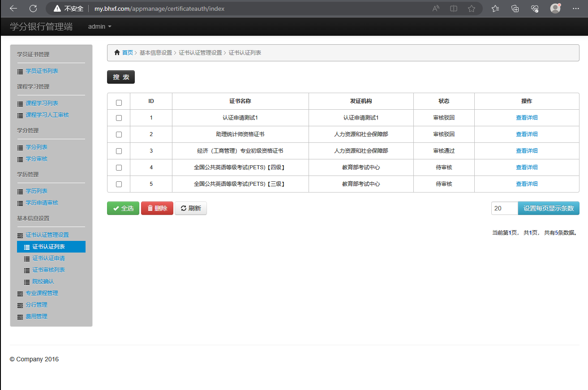Go back using the browser back arrow

[x=13, y=9]
